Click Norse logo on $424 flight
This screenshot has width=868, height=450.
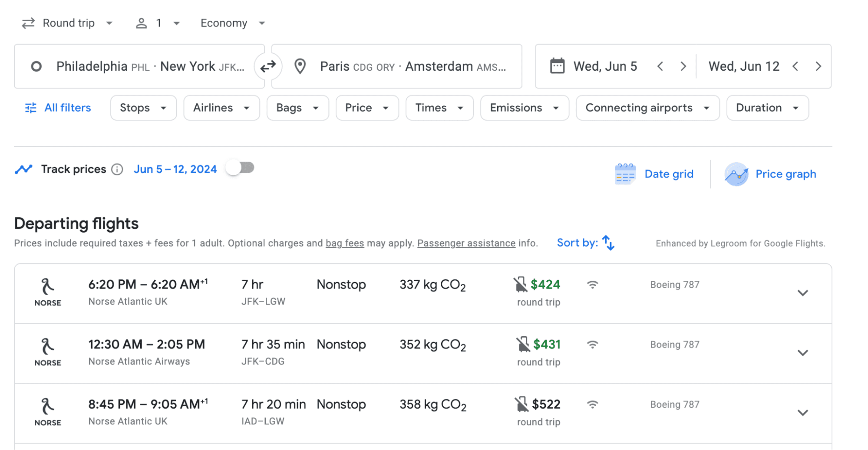pyautogui.click(x=48, y=292)
